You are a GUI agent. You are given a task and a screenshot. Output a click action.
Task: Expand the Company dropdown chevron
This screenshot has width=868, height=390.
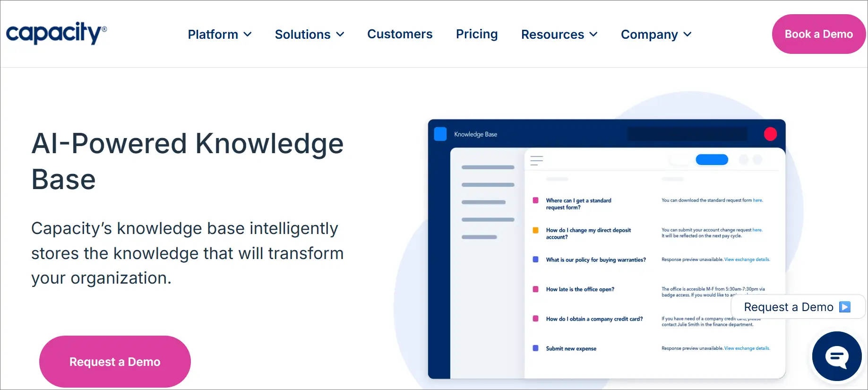(688, 35)
